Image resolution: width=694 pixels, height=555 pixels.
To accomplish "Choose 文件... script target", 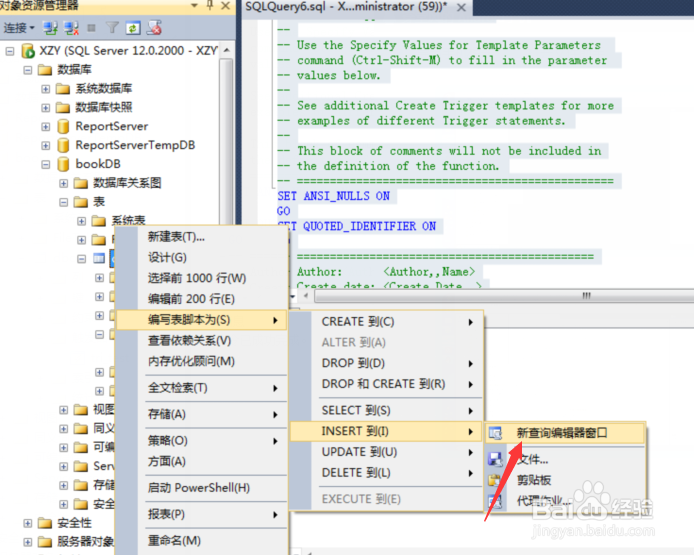I will point(565,459).
